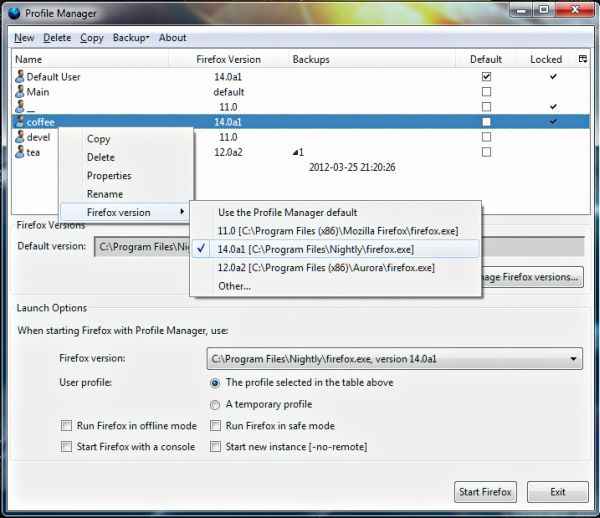Image resolution: width=600 pixels, height=518 pixels.
Task: Open the column picker icon in table header
Action: pos(582,59)
